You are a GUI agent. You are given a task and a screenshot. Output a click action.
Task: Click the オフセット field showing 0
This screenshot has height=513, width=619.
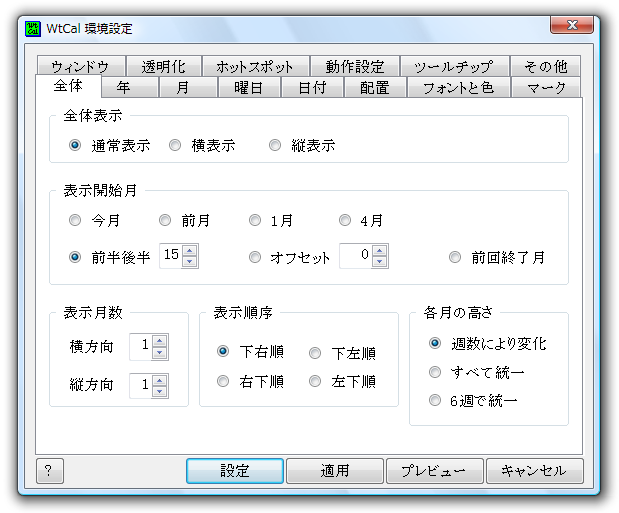click(355, 256)
